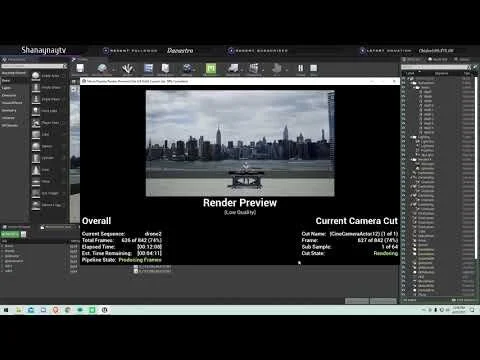Click Save All next to Add New
Viewport: 480px width, 360px height.
pos(23,234)
